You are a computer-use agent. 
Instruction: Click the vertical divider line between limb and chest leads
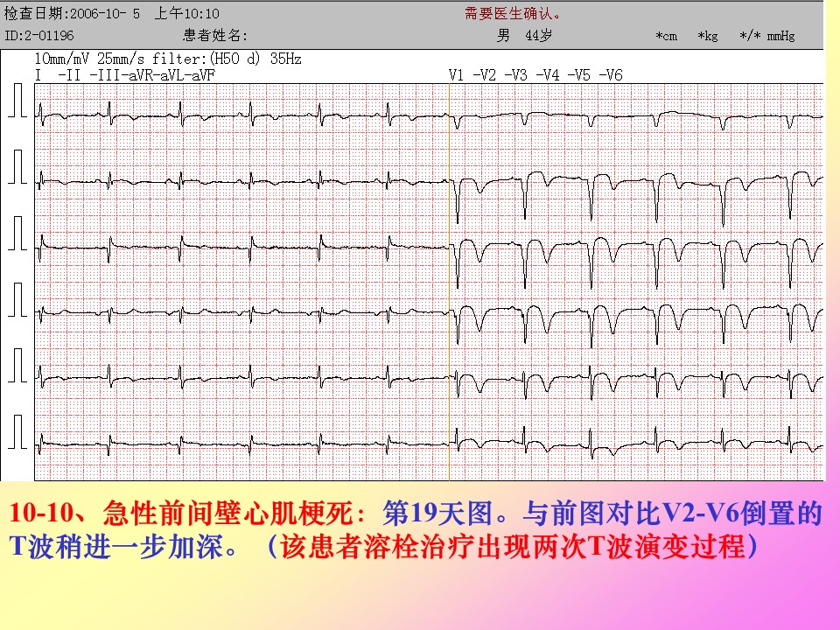[x=449, y=283]
